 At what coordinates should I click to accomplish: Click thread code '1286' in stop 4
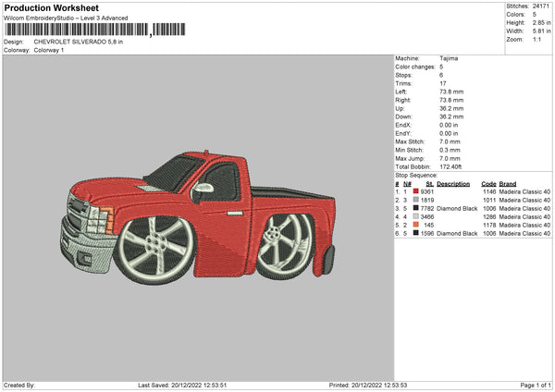489,216
